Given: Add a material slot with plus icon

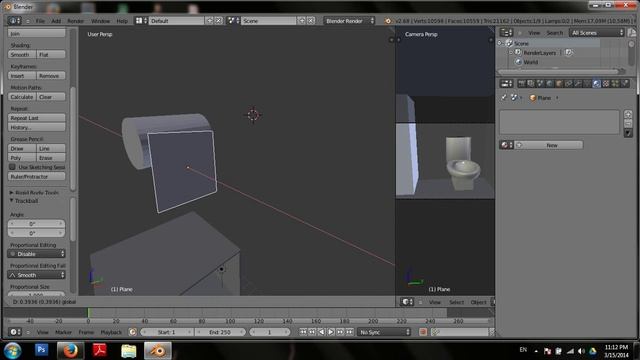Looking at the screenshot, I should pyautogui.click(x=628, y=114).
